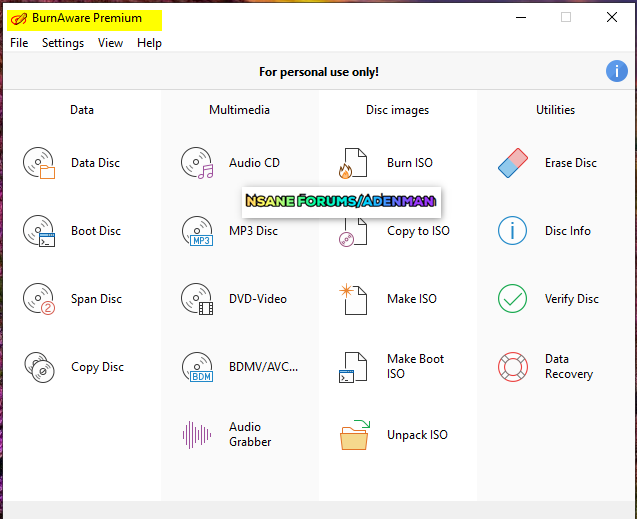Screen dimensions: 637x519
Task: Click the BDM disc icon
Action: tap(197, 367)
